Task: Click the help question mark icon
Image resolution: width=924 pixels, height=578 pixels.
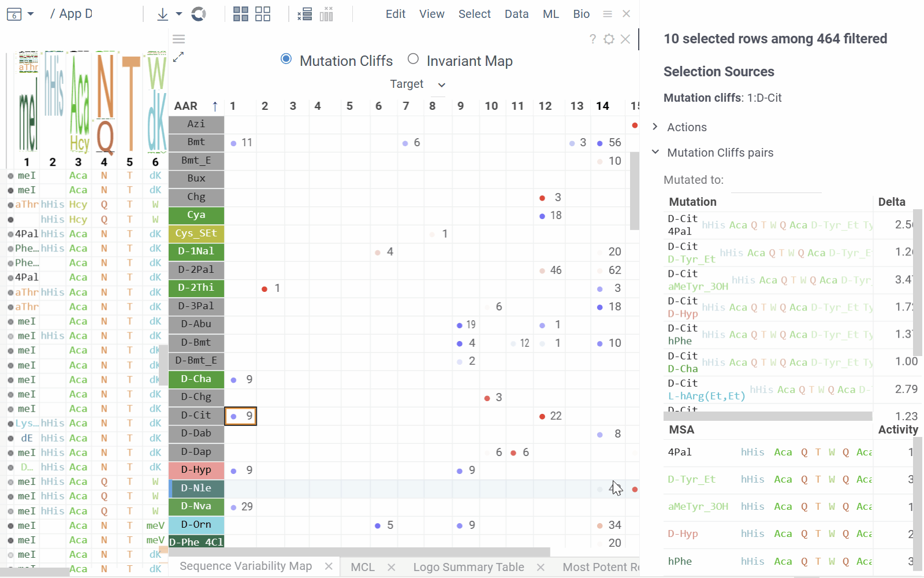Action: coord(593,39)
